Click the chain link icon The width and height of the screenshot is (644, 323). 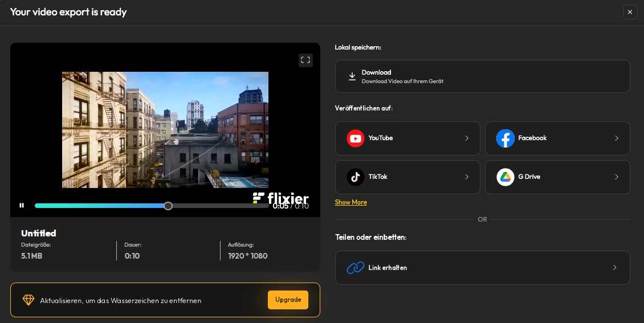coord(356,268)
